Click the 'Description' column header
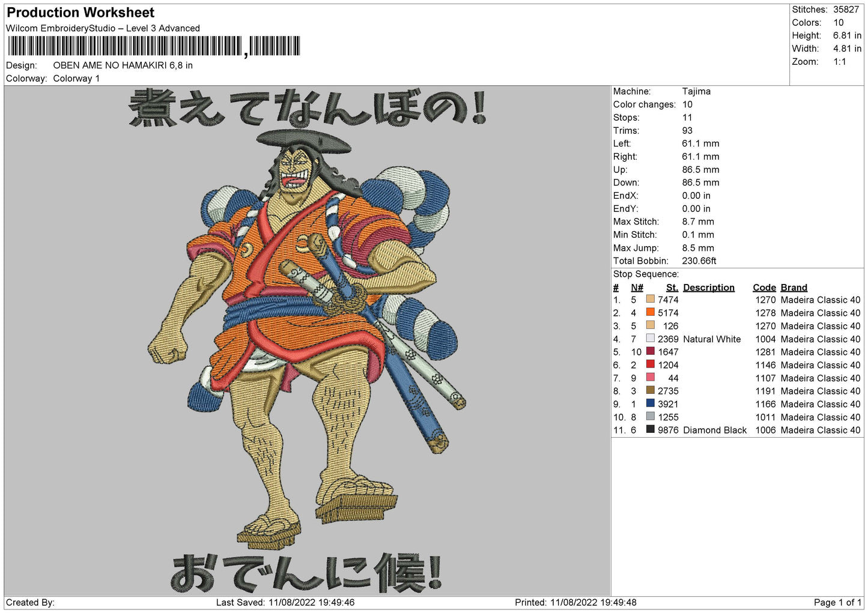 [709, 288]
